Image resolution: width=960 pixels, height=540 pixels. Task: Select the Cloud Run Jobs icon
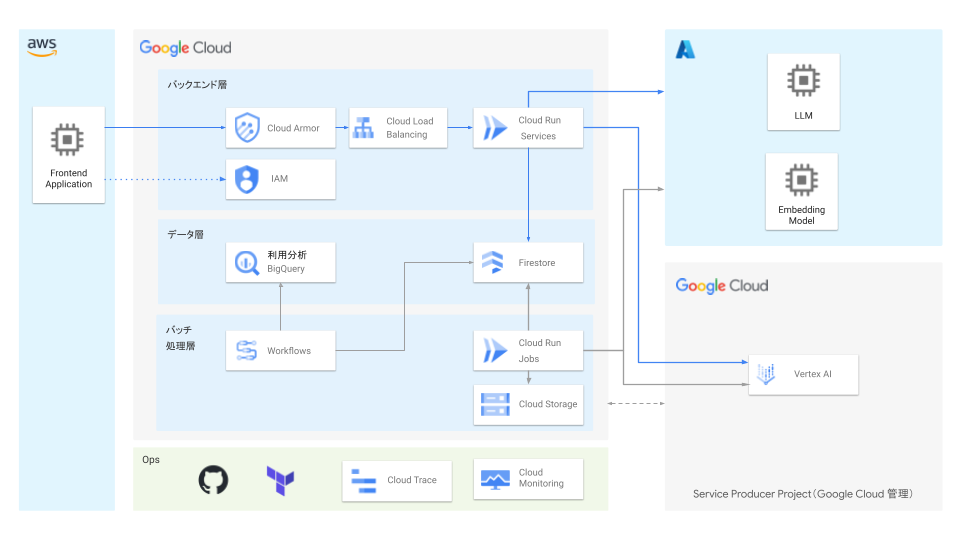click(x=495, y=350)
